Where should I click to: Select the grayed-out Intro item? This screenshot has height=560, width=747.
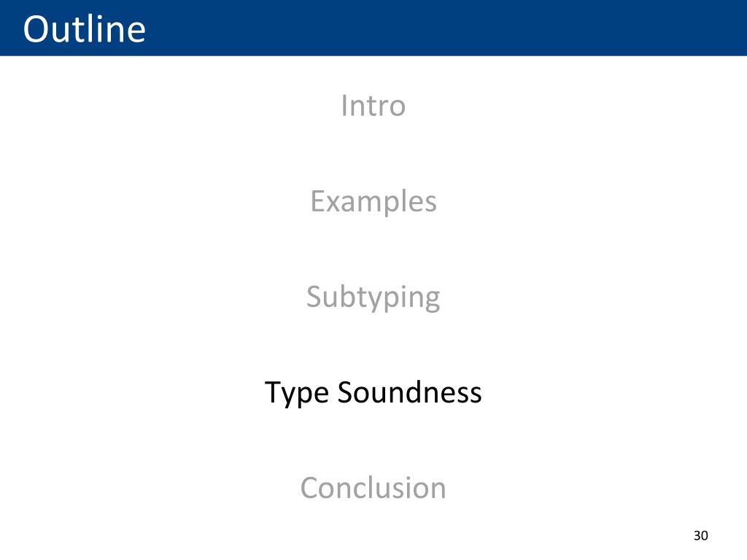point(373,105)
